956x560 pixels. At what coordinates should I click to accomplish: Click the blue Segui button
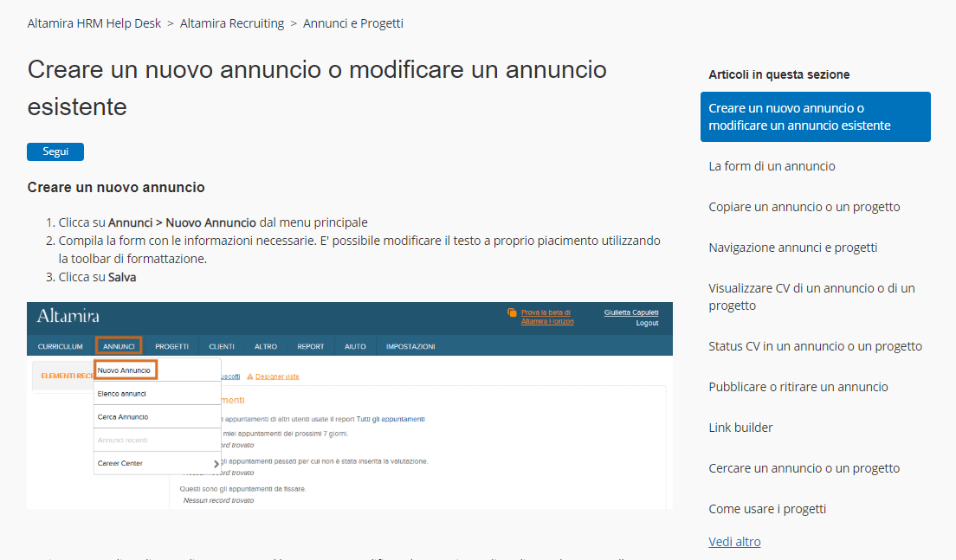coord(55,151)
